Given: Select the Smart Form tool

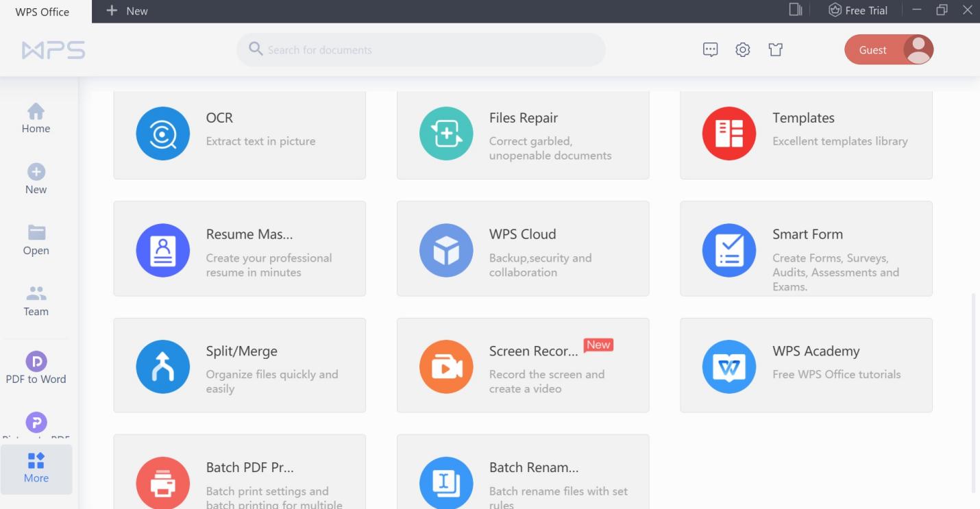Looking at the screenshot, I should pyautogui.click(x=805, y=249).
